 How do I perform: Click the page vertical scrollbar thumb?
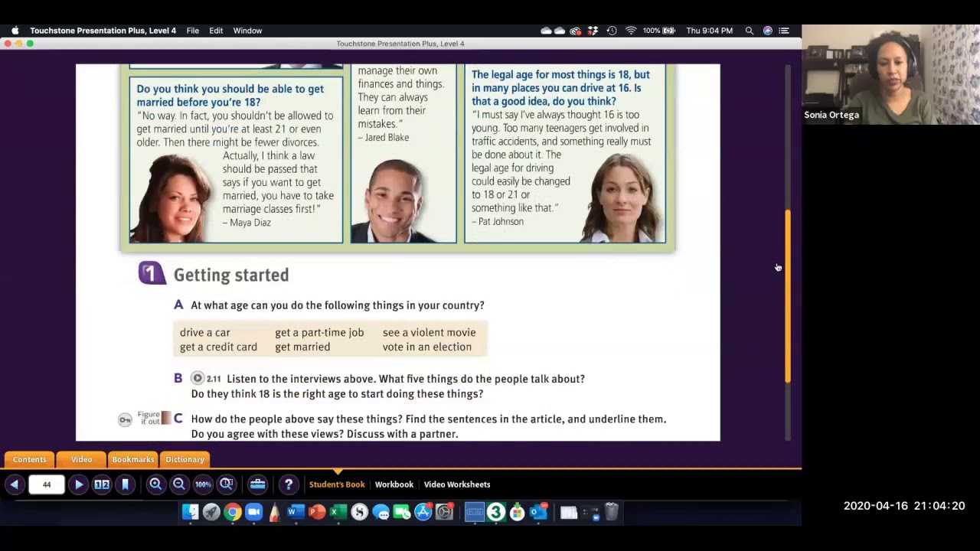787,296
